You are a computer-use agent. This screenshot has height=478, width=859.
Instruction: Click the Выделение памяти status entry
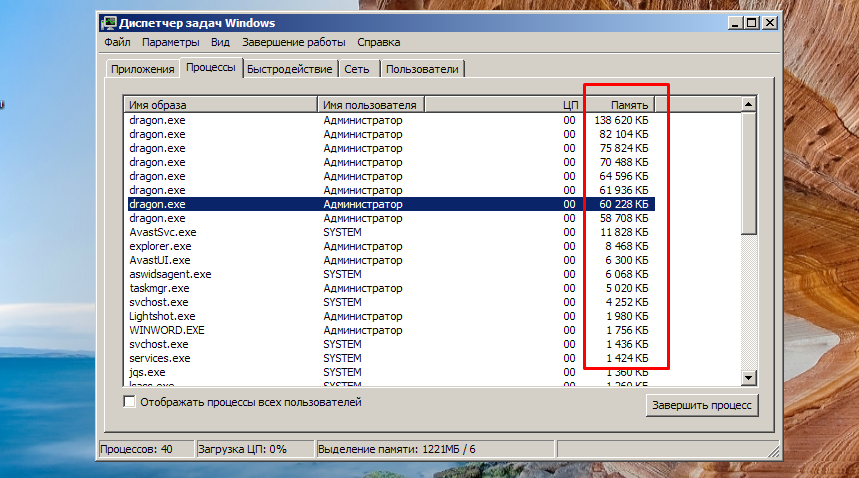435,449
